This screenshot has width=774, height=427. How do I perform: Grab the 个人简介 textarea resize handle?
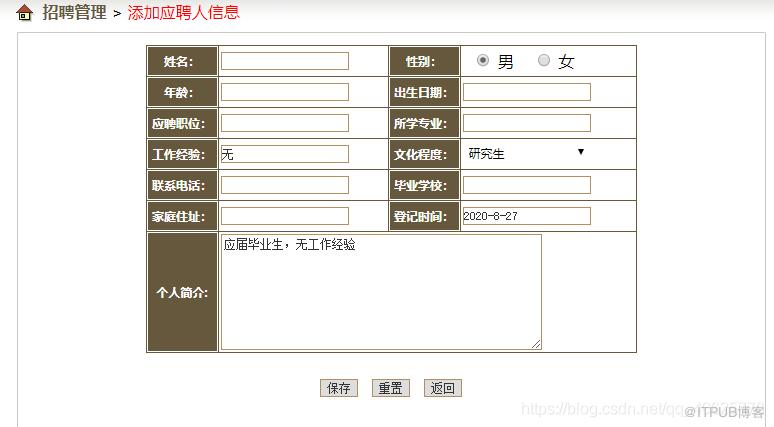point(536,344)
